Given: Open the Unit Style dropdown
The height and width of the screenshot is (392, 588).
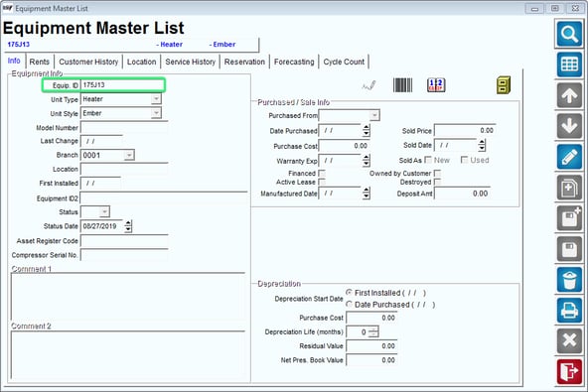Looking at the screenshot, I should point(156,113).
